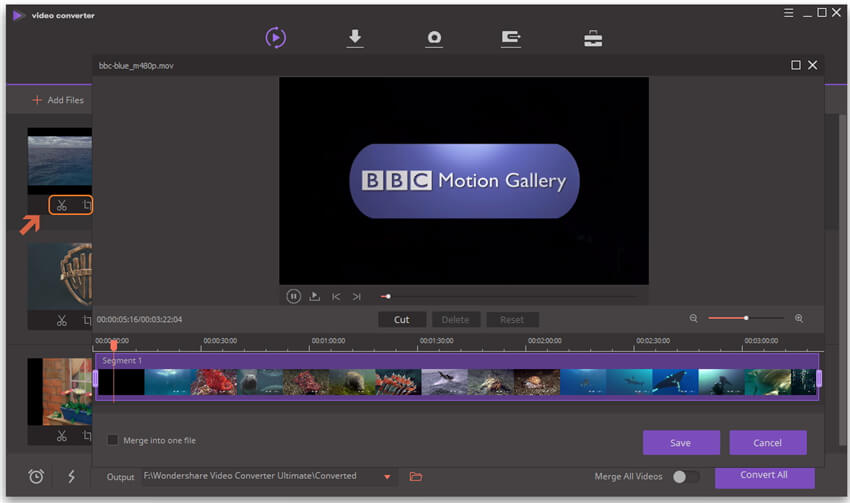Screen dimensions: 850x503
Task: Maximize the bbc-blue_m480p.mov editor window
Action: pos(796,65)
